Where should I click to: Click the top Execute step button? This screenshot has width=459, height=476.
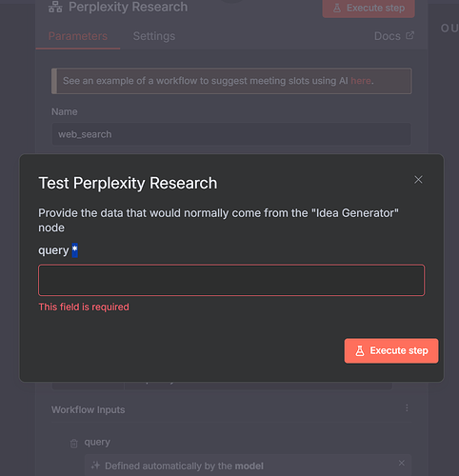click(369, 9)
